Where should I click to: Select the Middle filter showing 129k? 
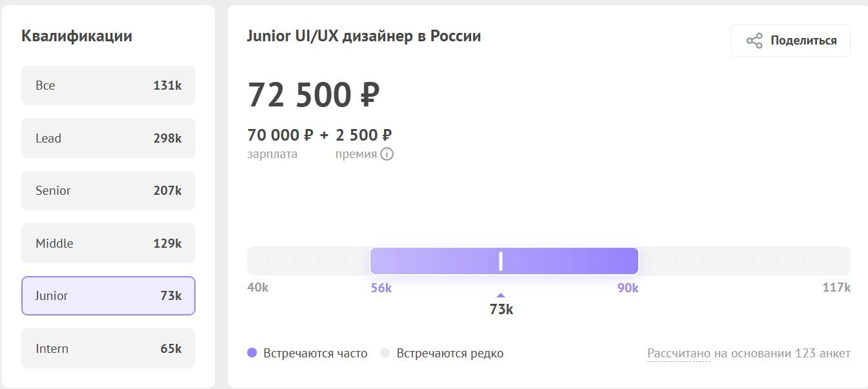coord(108,243)
